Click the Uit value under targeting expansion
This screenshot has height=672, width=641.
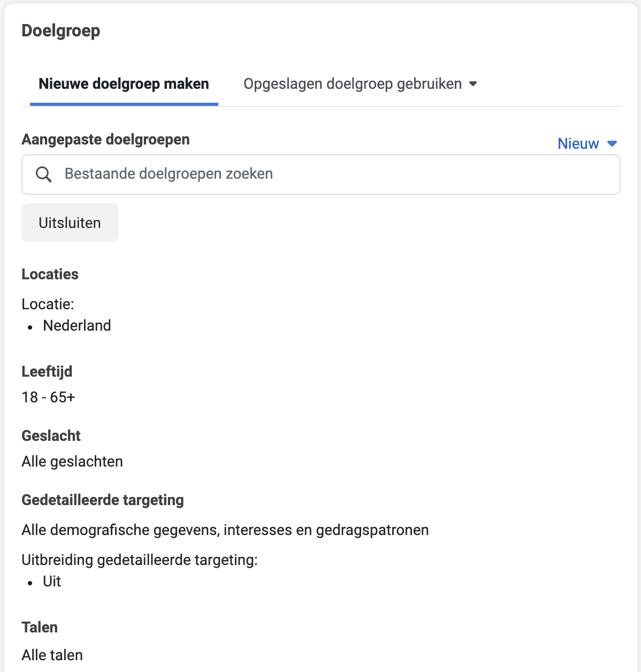click(52, 581)
